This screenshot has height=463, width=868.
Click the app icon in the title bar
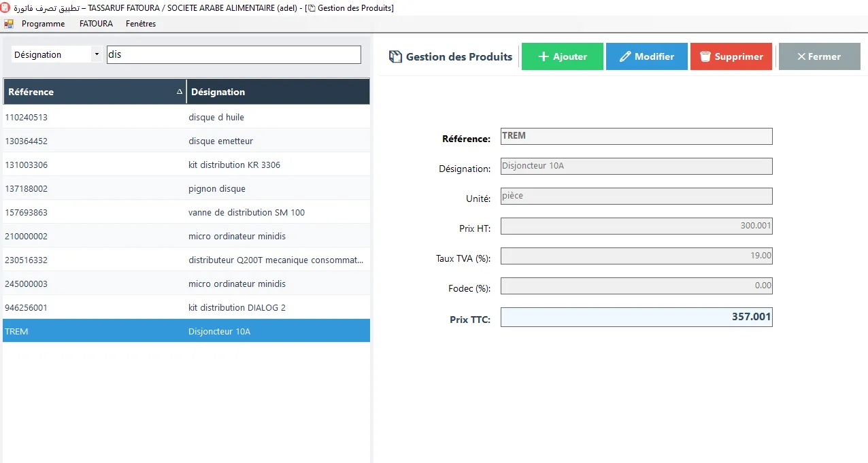pyautogui.click(x=5, y=7)
